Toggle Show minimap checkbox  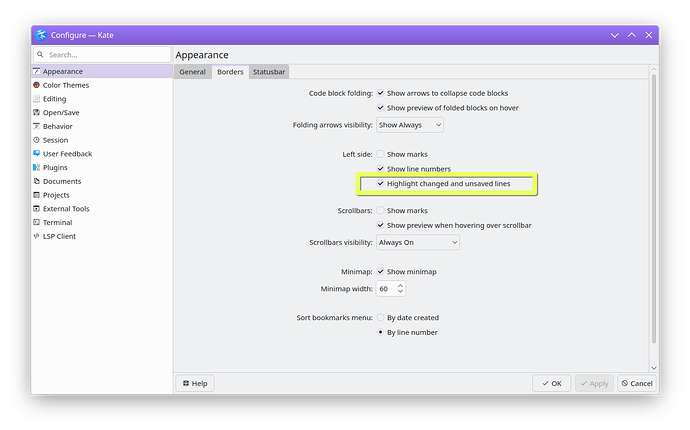click(x=381, y=272)
